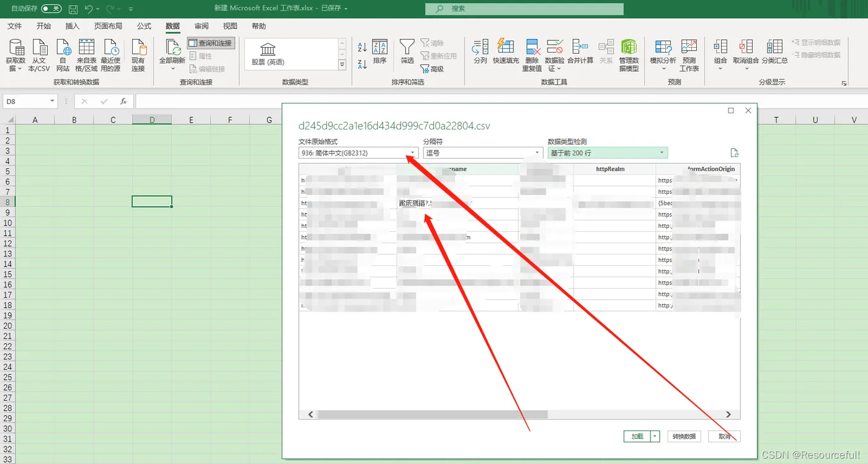Click the preview horizontal scrollbar left arrow
Screen dimensions: 868x464
311,414
